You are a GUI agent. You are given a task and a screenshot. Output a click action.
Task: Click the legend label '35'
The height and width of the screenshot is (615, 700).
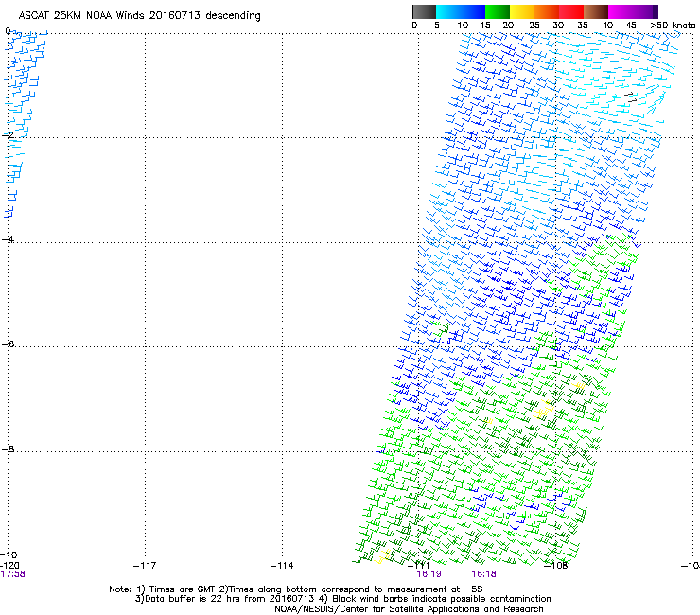583,26
